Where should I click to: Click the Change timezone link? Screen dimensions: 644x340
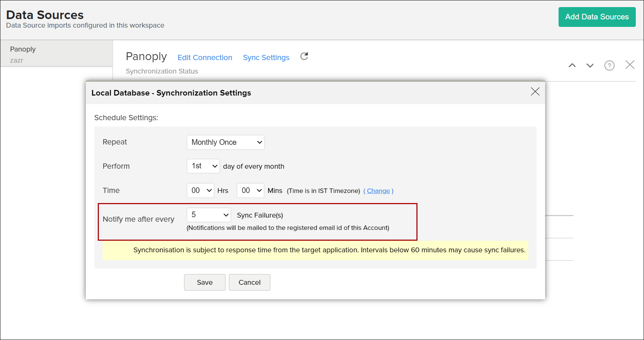click(378, 191)
